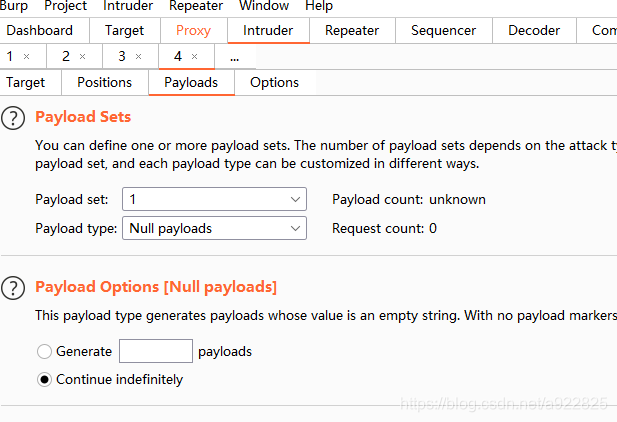617x422 pixels.
Task: Open the Proxy tool tab
Action: pos(193,31)
